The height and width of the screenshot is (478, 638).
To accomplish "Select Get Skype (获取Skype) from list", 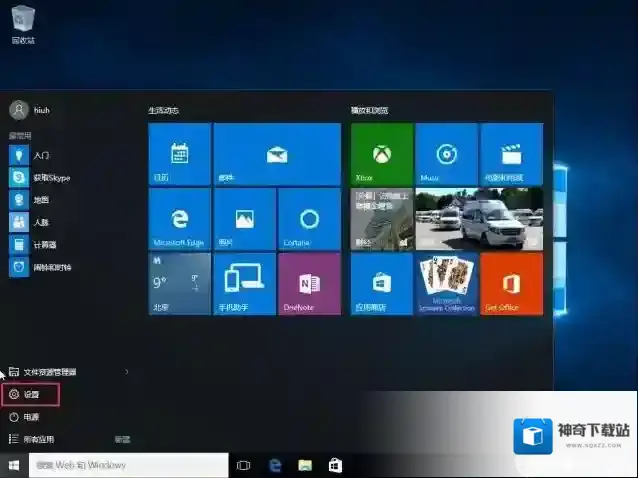I will pos(50,178).
